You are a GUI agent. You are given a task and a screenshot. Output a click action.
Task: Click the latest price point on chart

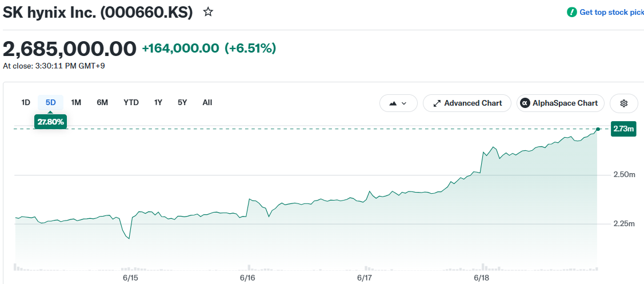click(598, 129)
